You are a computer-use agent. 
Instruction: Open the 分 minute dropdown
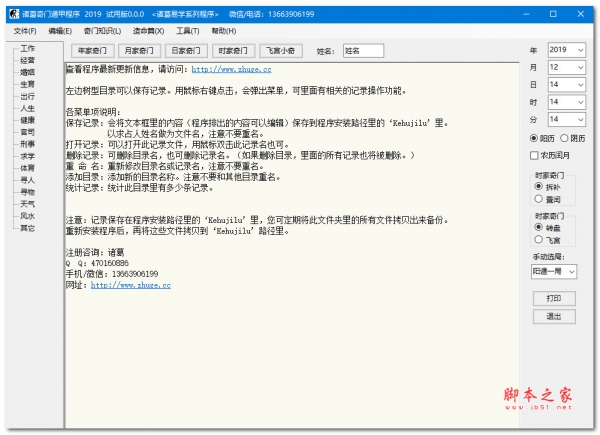click(566, 119)
